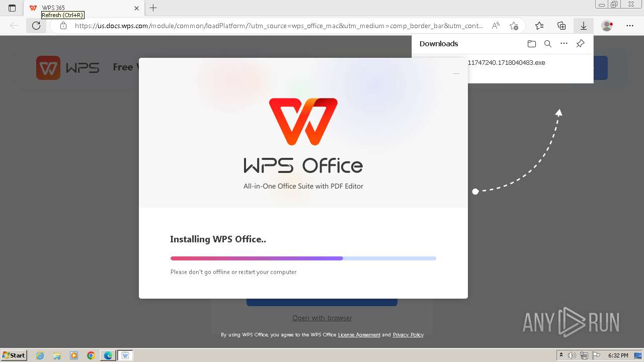The width and height of the screenshot is (644, 362).
Task: Click the browser Refresh button
Action: click(x=36, y=26)
